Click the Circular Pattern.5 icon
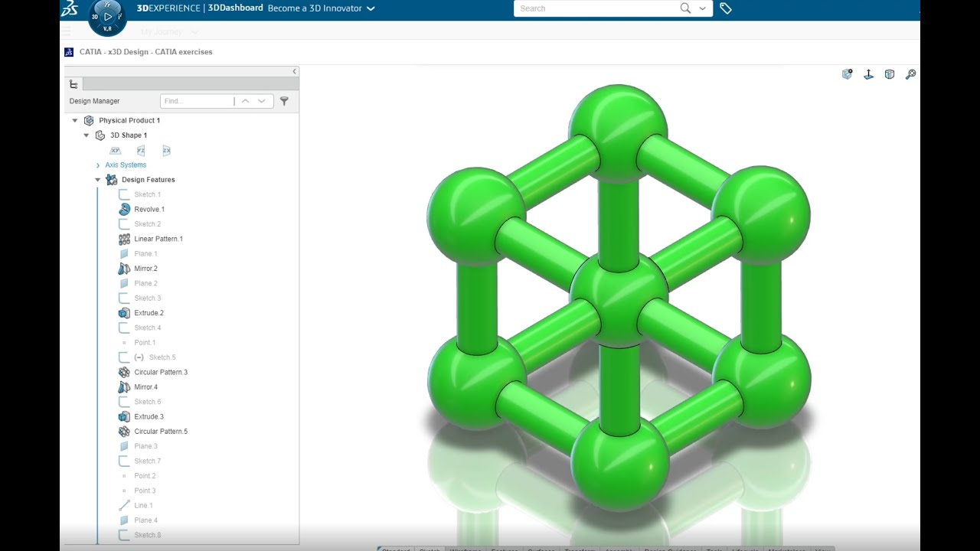 tap(124, 432)
